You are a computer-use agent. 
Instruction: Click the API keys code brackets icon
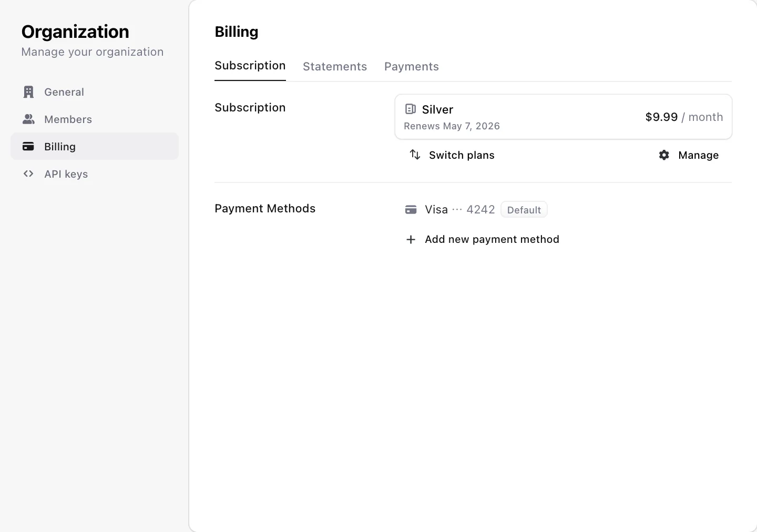[x=28, y=173]
